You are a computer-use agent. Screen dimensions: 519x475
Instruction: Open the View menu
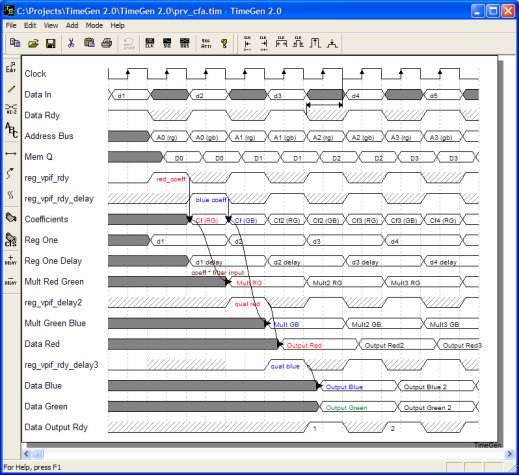[51, 25]
